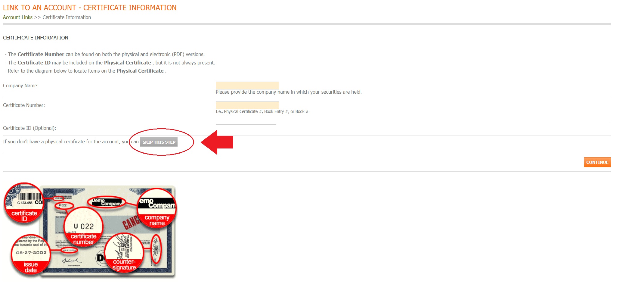Click the Certificate Information breadcrumb text
644x284 pixels.
(x=67, y=17)
